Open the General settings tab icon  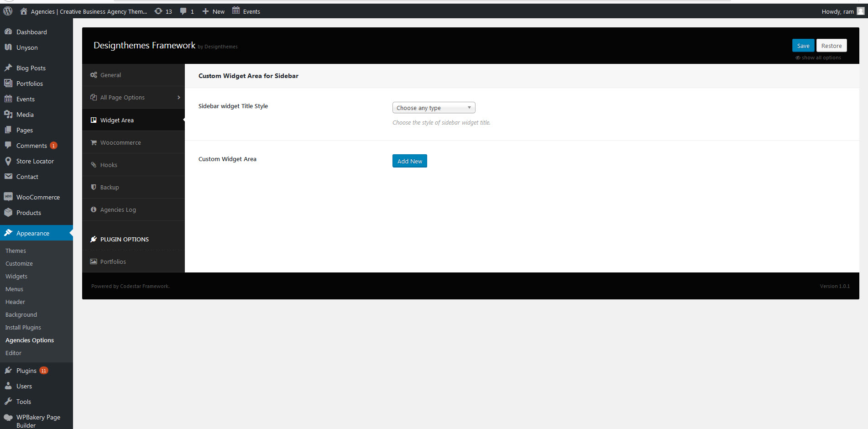[x=94, y=75]
